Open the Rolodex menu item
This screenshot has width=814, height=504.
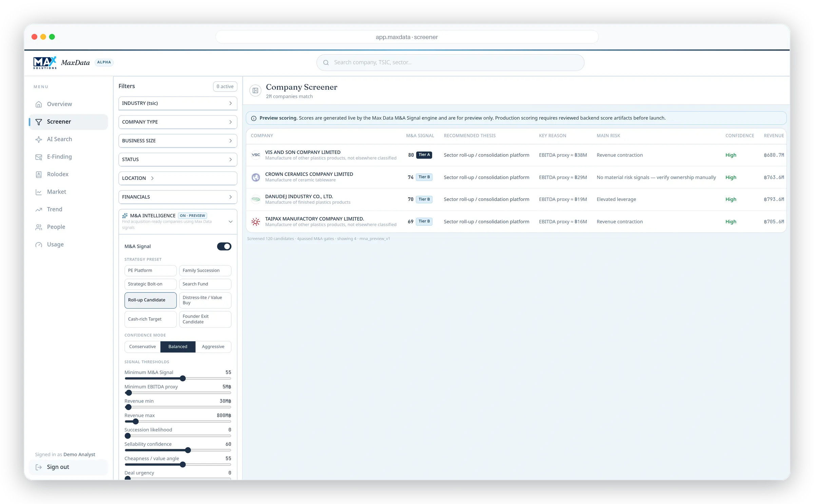pyautogui.click(x=69, y=174)
